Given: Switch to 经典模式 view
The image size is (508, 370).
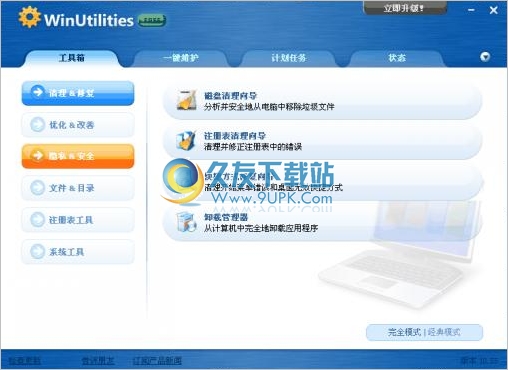Looking at the screenshot, I should [x=444, y=332].
